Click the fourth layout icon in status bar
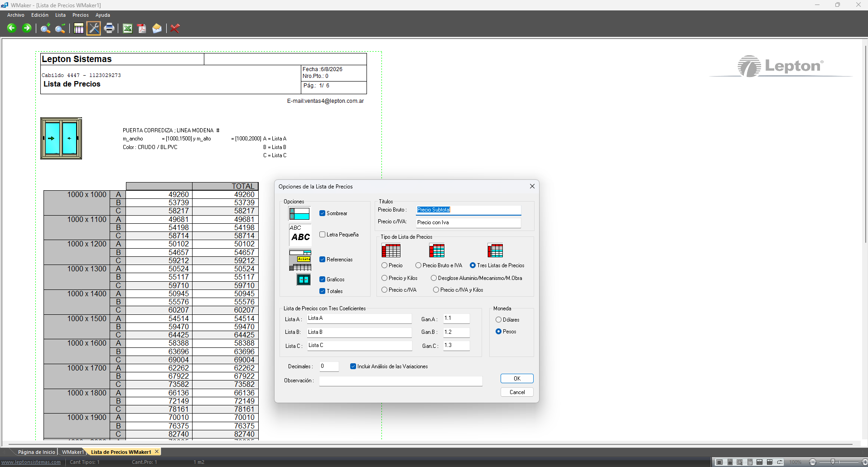The height and width of the screenshot is (467, 868). click(750, 462)
